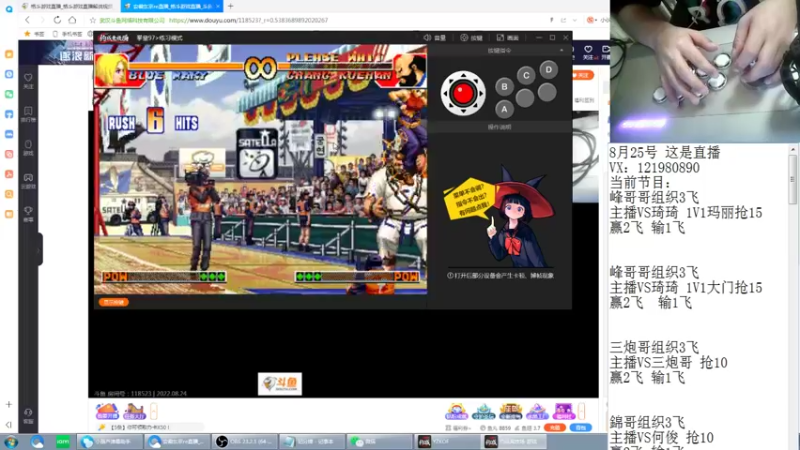This screenshot has width=800, height=450.
Task: Switch to the first browser tab
Action: click(x=67, y=6)
